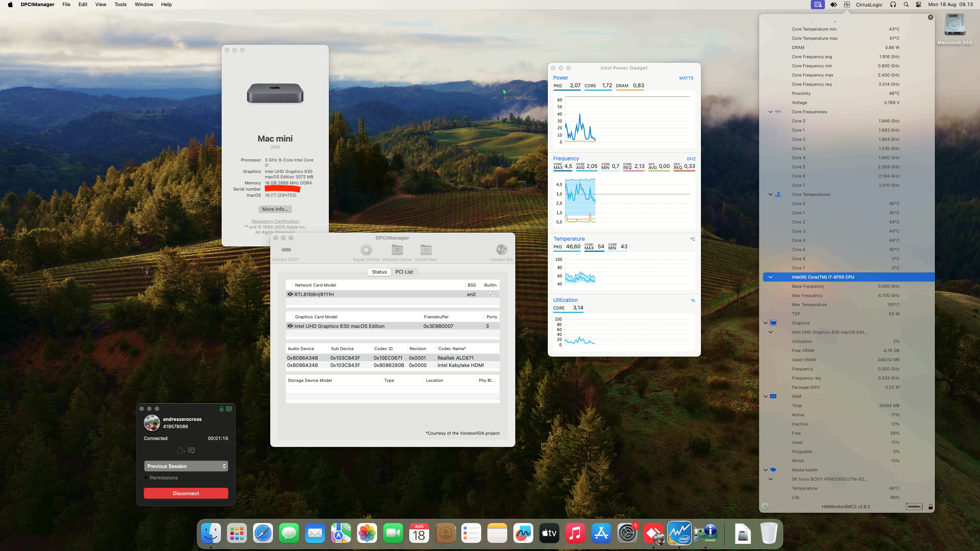Click the chat icon in remote session panel
This screenshot has width=980, height=551.
pyautogui.click(x=191, y=450)
